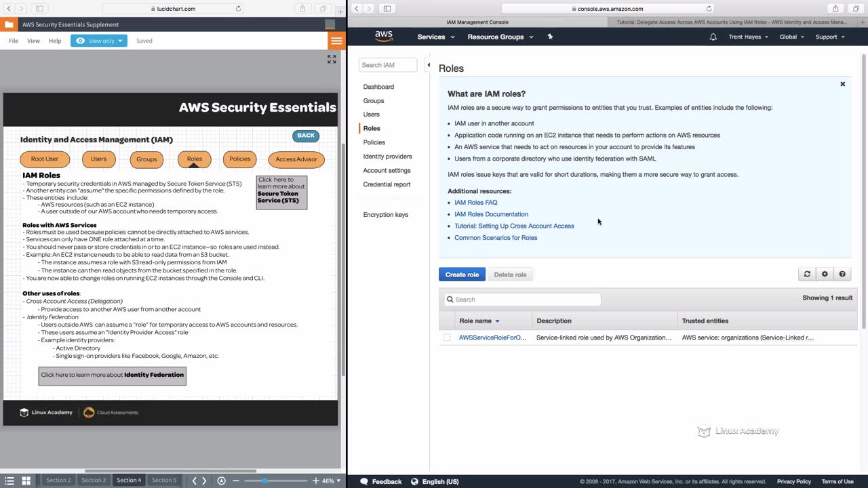The width and height of the screenshot is (868, 488).
Task: Open the Help menu in Lucidchart
Action: 55,41
